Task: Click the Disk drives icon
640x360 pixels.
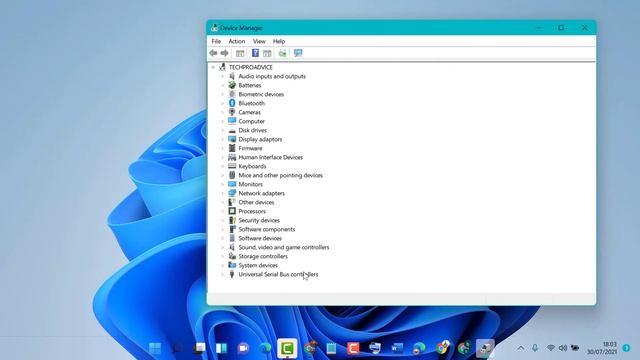Action: click(x=232, y=130)
